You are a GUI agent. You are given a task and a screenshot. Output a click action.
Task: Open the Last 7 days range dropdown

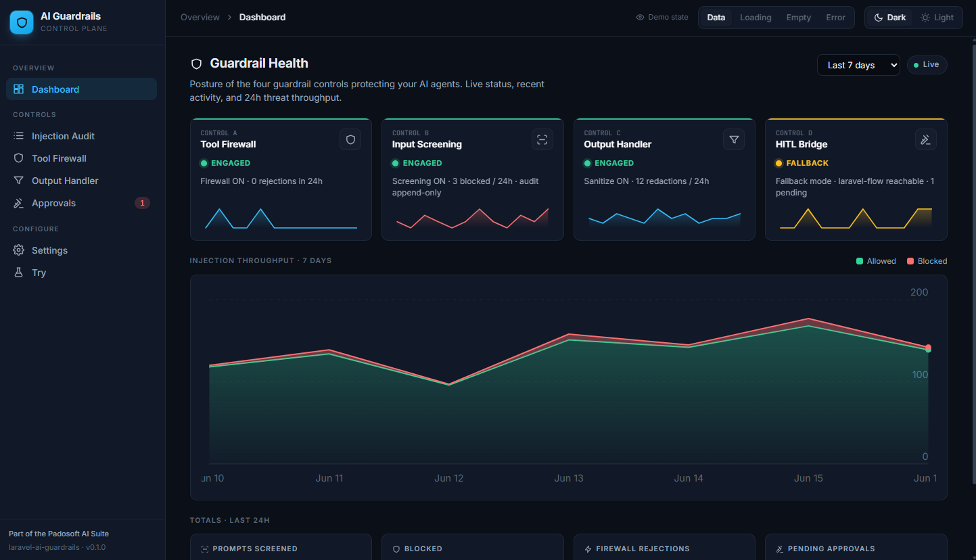click(x=858, y=65)
